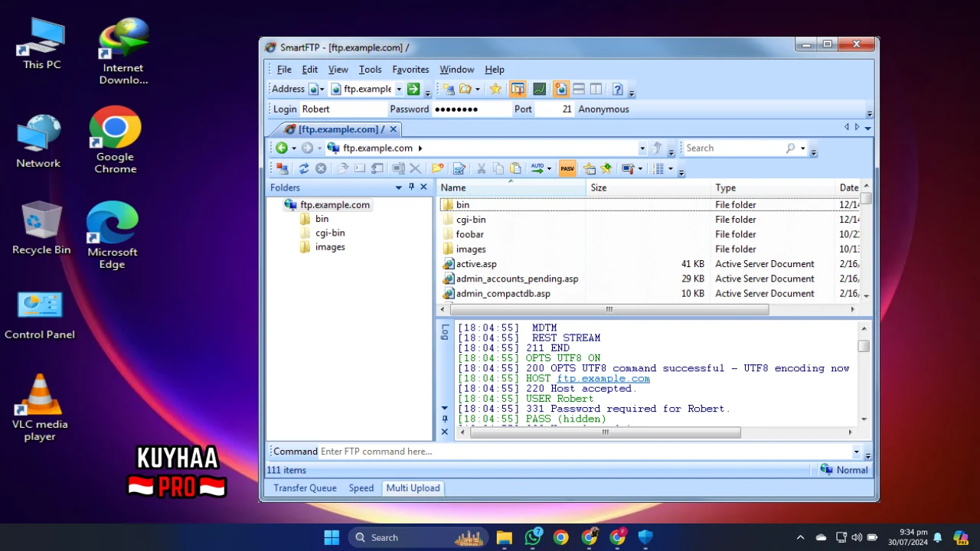Open Microsoft Edge desktop shortcut
This screenshot has height=551, width=980.
[112, 235]
